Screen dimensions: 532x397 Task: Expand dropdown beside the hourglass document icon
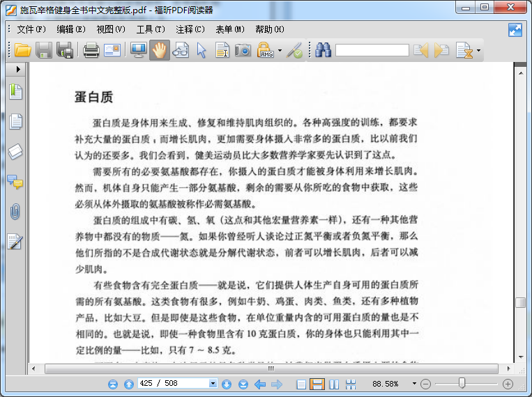click(x=478, y=51)
